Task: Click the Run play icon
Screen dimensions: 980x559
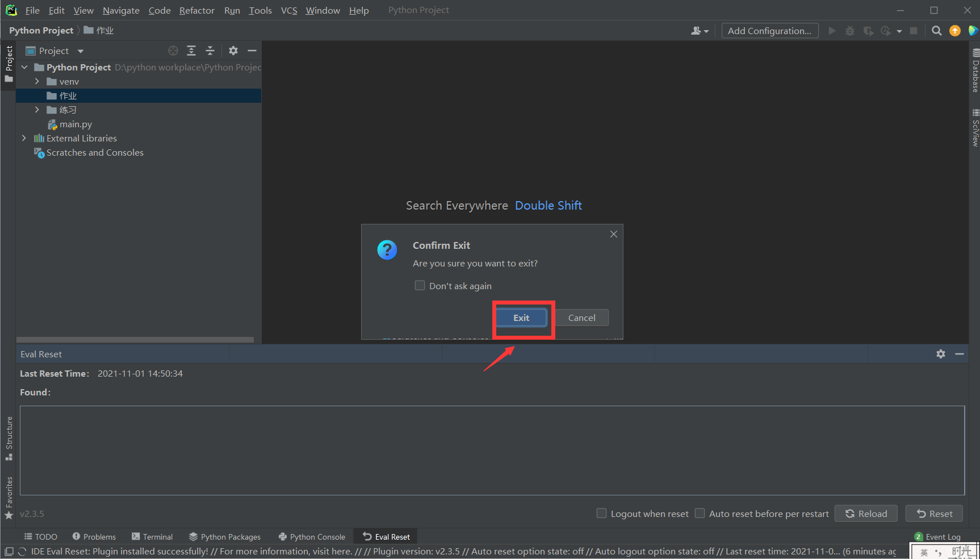Action: pyautogui.click(x=832, y=31)
